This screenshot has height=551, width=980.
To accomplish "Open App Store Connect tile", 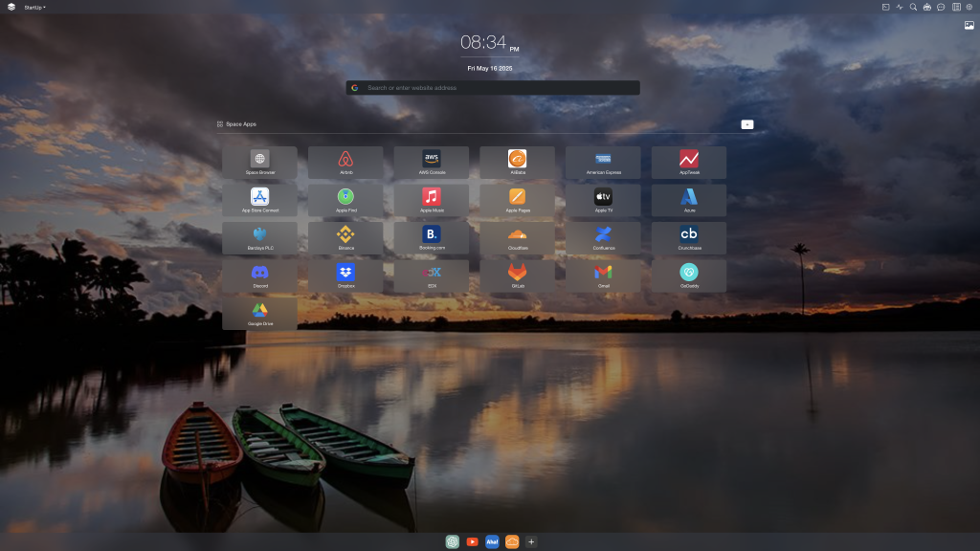I will tap(259, 201).
